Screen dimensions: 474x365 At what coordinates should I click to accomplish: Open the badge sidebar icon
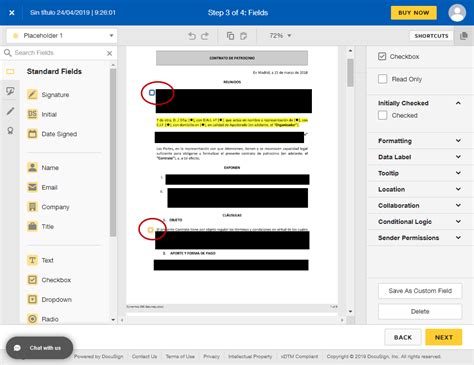point(10,130)
